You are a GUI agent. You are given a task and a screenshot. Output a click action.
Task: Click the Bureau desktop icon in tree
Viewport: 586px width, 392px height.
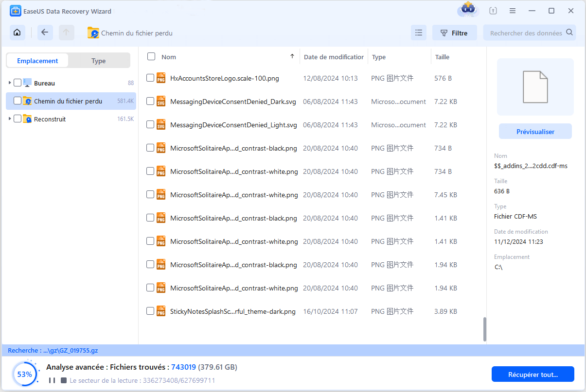(x=27, y=83)
